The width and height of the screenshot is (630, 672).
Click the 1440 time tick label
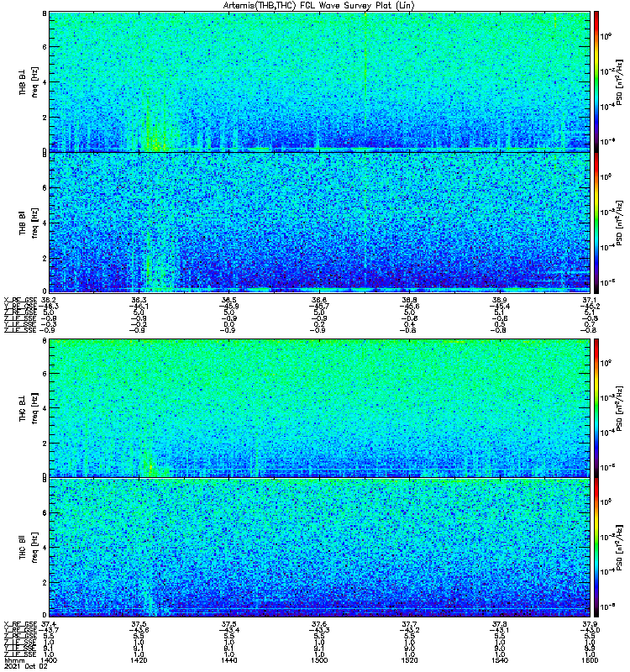pos(229,660)
